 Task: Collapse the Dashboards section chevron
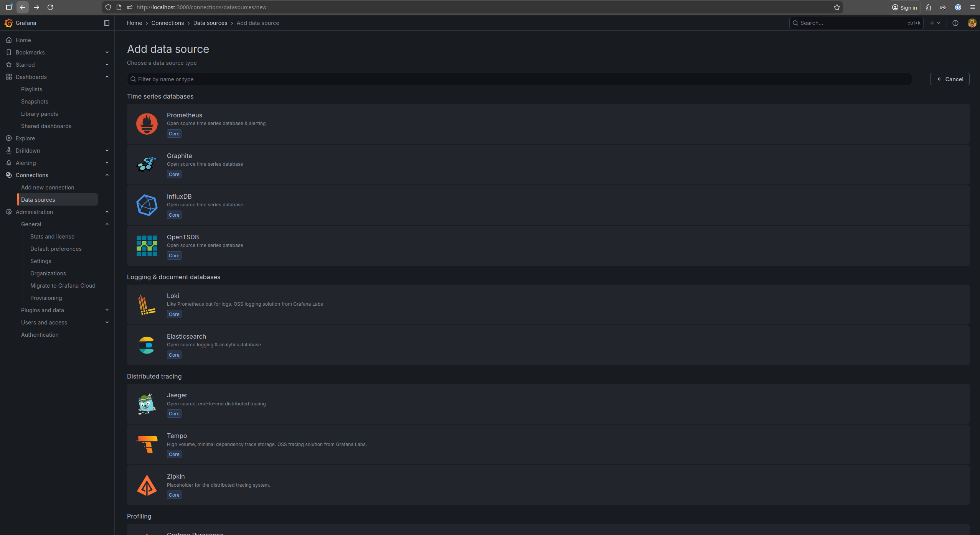[x=107, y=77]
